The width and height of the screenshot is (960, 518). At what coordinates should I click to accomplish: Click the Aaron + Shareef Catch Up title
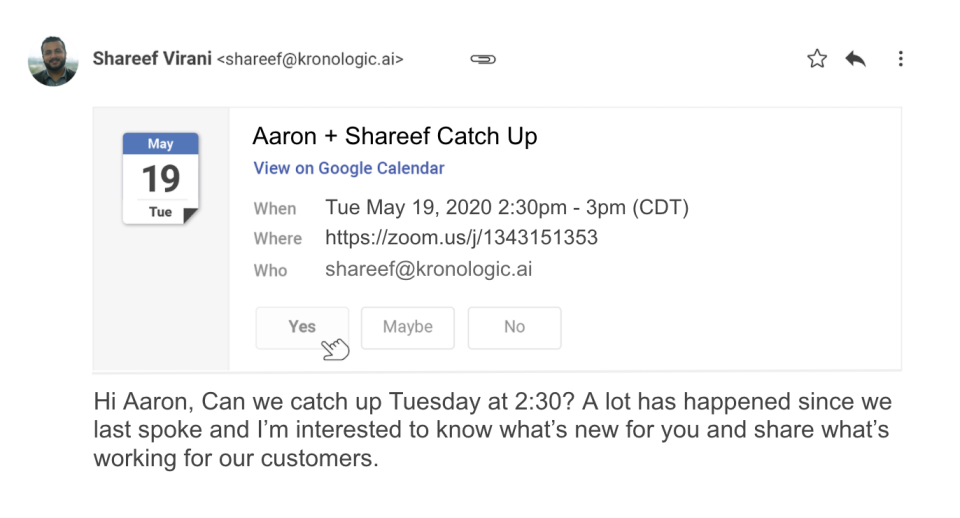tap(395, 136)
